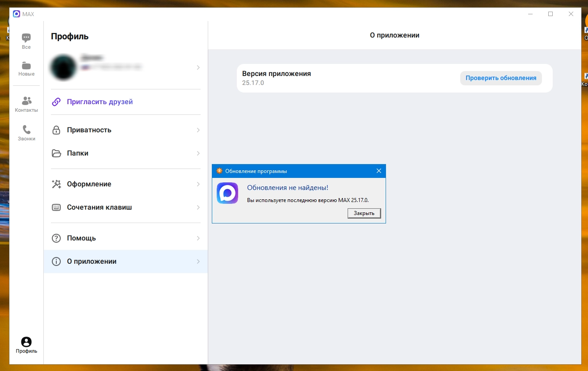Click the lock icon for Приватность
Screen dimensions: 588x371
point(56,130)
